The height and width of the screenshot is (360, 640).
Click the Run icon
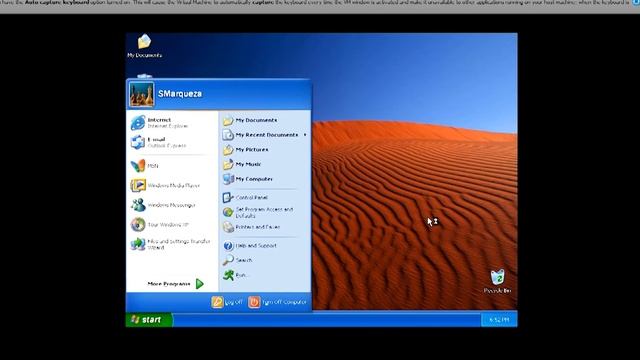(x=228, y=275)
